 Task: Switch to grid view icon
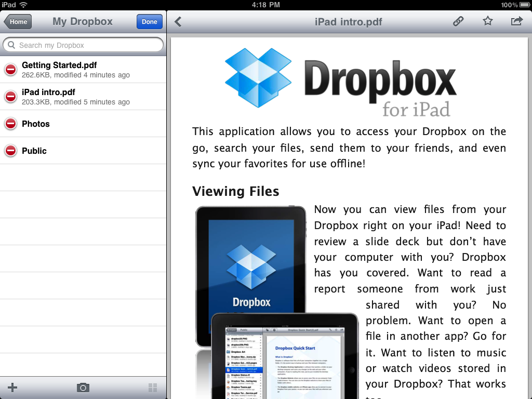153,388
